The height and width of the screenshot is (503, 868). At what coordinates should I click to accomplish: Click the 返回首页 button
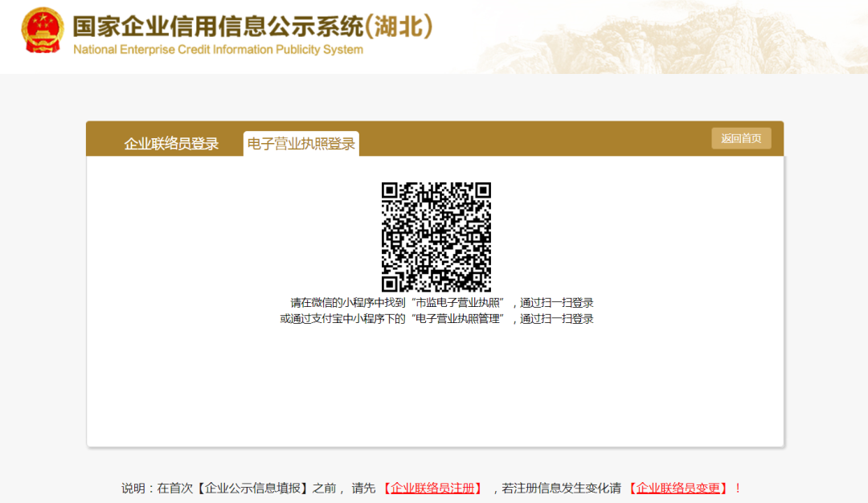741,138
